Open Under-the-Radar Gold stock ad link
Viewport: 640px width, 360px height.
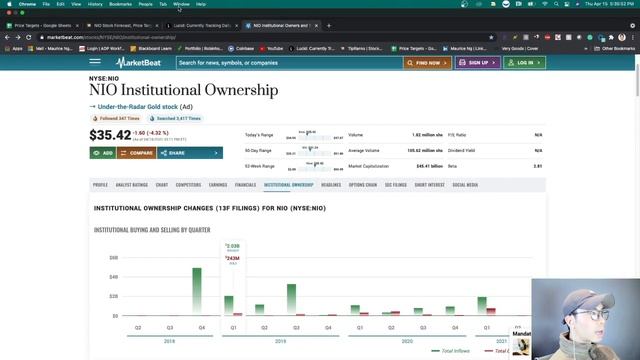point(138,107)
